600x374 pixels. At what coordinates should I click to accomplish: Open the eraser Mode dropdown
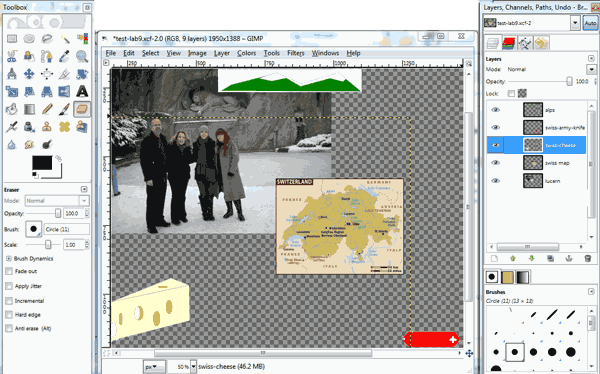57,201
